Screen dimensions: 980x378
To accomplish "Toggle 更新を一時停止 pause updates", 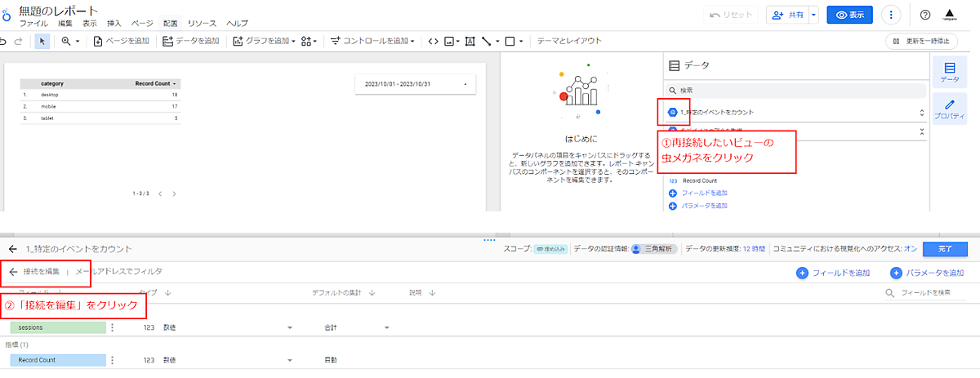I will click(920, 41).
